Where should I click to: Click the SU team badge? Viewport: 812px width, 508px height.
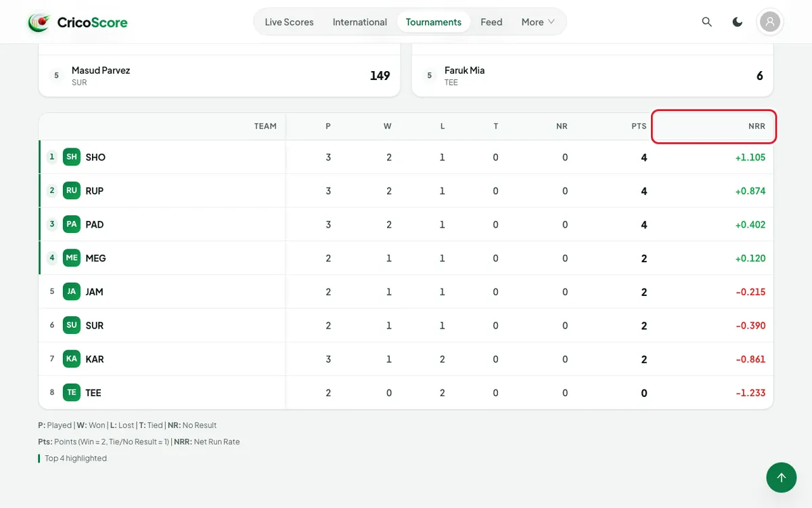[72, 325]
